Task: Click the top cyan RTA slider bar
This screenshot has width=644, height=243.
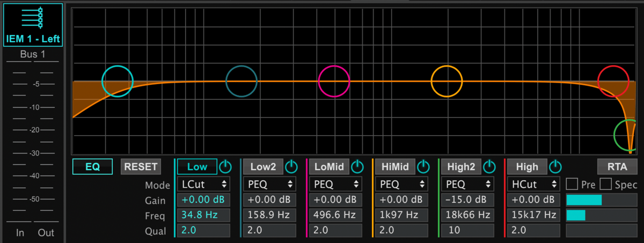Action: (x=584, y=200)
